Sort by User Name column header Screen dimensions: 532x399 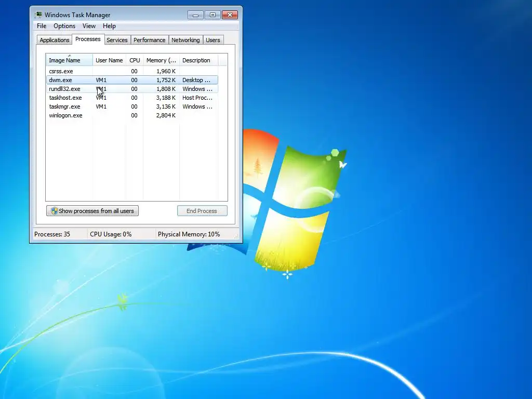coord(109,60)
